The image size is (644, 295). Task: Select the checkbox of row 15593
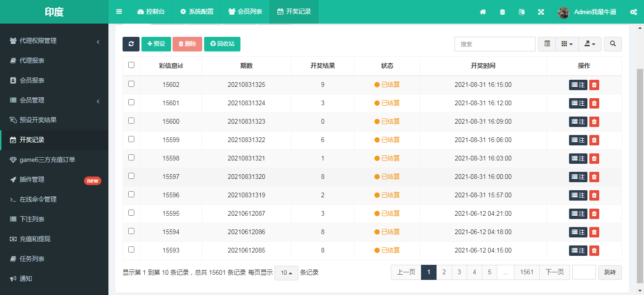pos(131,249)
